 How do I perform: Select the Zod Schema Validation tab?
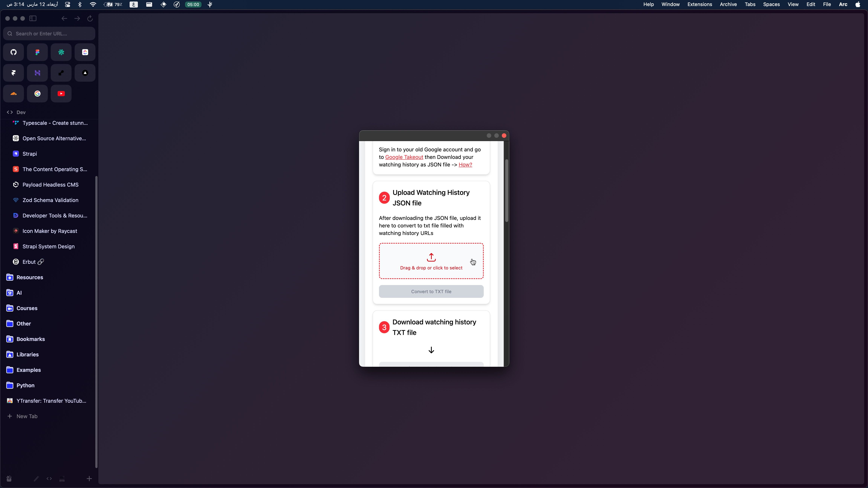[x=50, y=200]
